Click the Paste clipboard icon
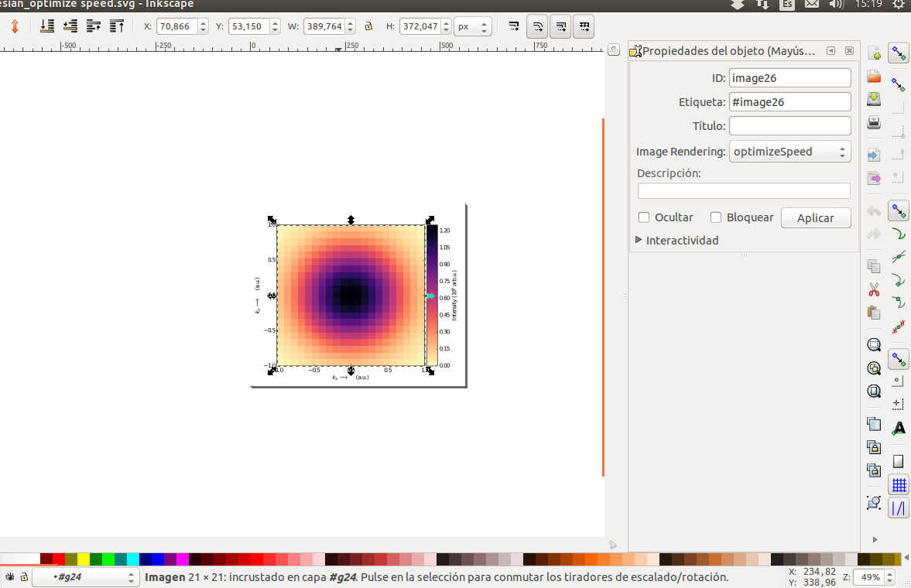 click(x=874, y=313)
